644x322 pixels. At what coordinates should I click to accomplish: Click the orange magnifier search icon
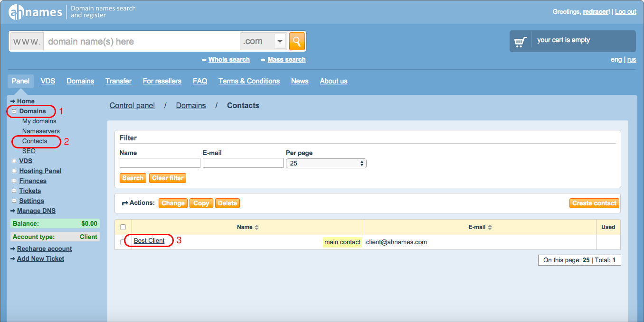(x=297, y=41)
